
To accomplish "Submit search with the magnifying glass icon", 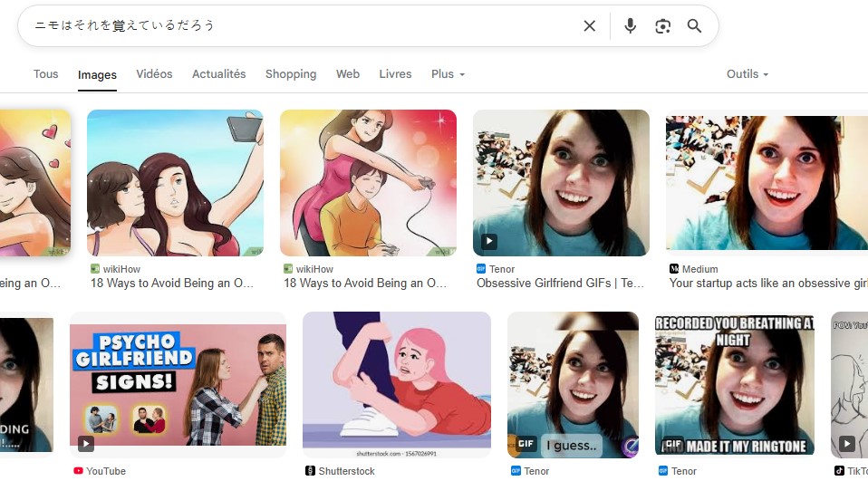I will click(x=694, y=26).
